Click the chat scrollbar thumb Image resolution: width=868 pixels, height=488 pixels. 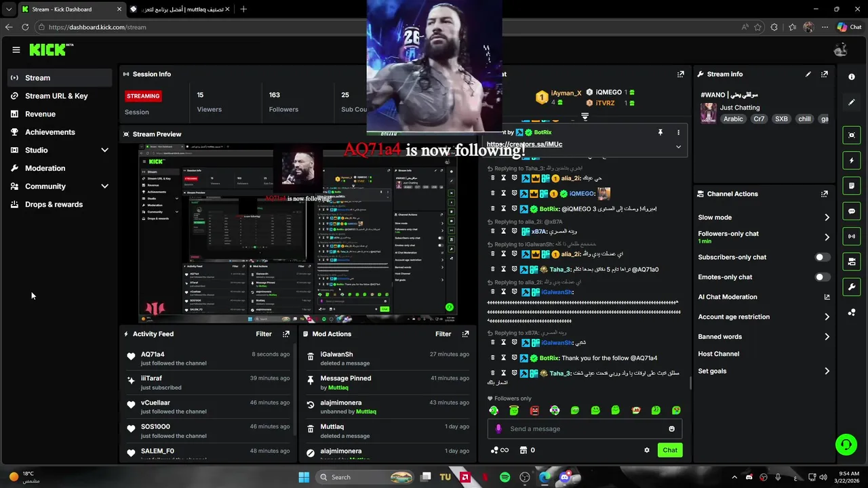click(690, 384)
